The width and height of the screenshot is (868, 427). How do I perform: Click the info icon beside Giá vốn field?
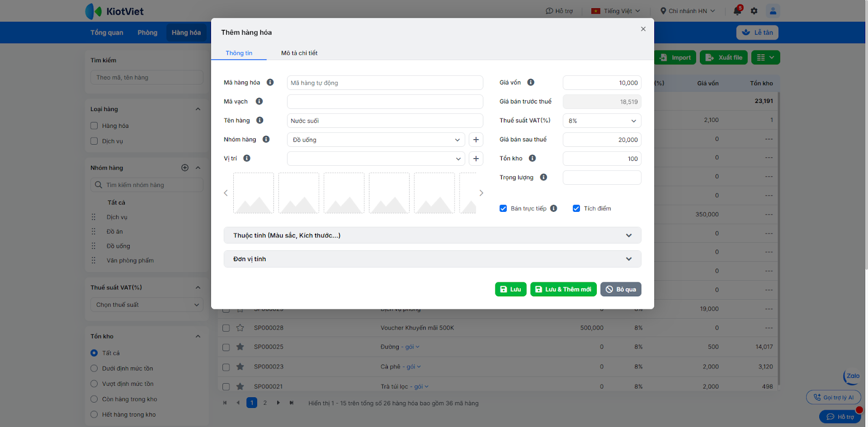[531, 82]
